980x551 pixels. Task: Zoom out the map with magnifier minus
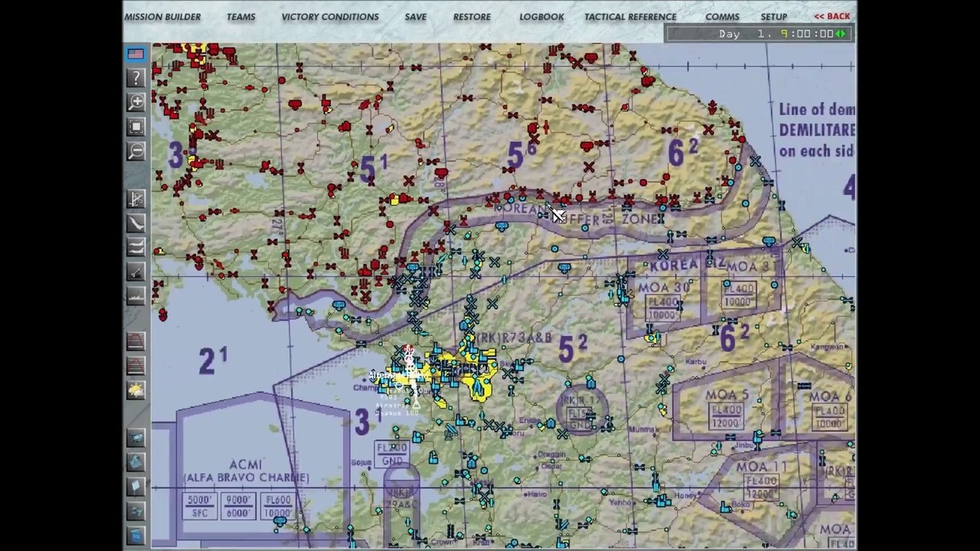[x=136, y=152]
